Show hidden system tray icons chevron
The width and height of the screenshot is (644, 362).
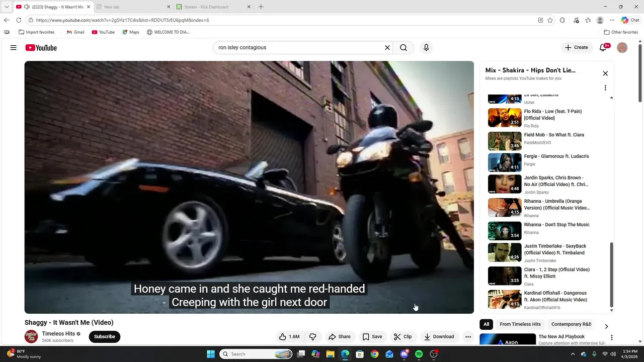click(573, 354)
